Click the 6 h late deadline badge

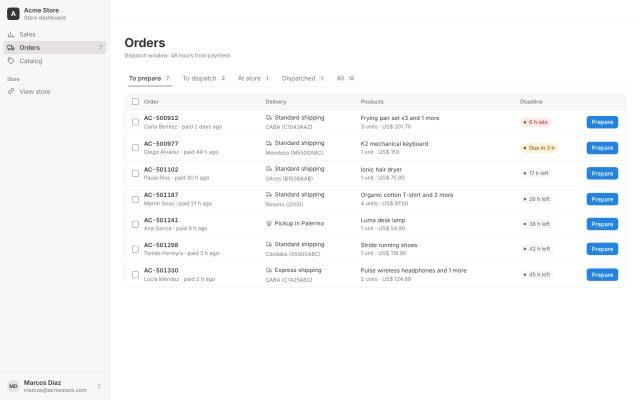[x=535, y=122]
